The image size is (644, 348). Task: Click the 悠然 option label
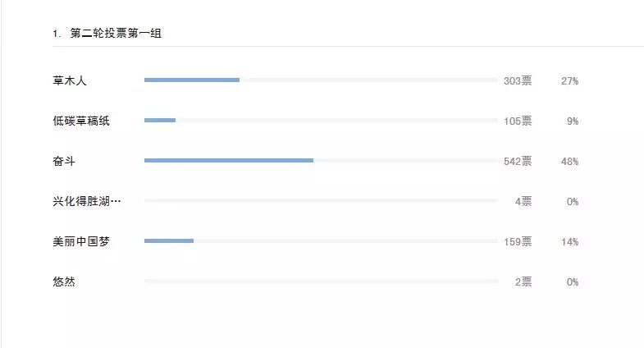pyautogui.click(x=64, y=282)
